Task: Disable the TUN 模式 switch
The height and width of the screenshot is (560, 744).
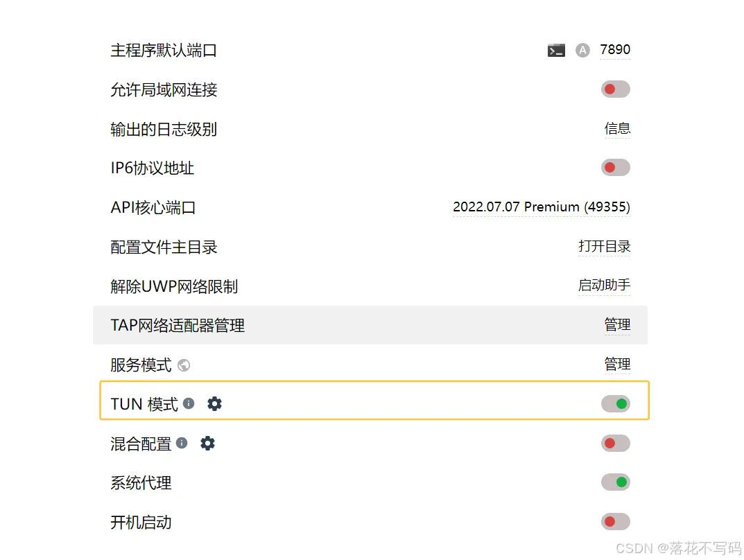Action: coord(615,403)
